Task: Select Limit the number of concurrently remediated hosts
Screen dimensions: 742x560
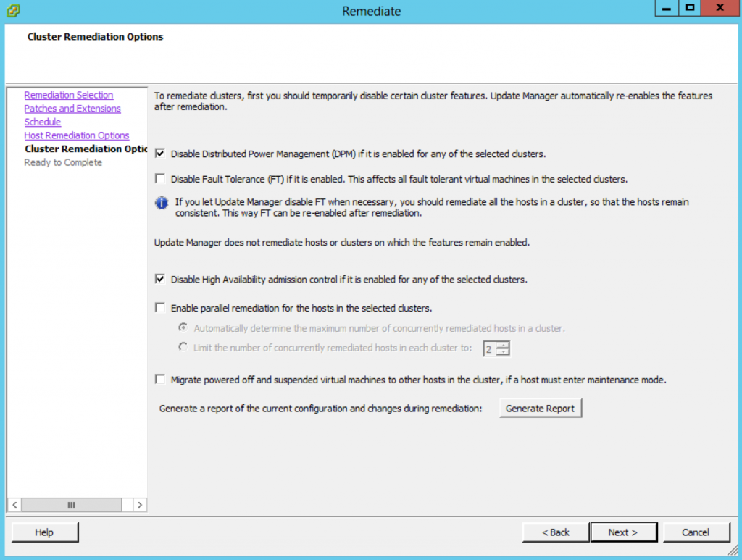Action: [x=183, y=347]
